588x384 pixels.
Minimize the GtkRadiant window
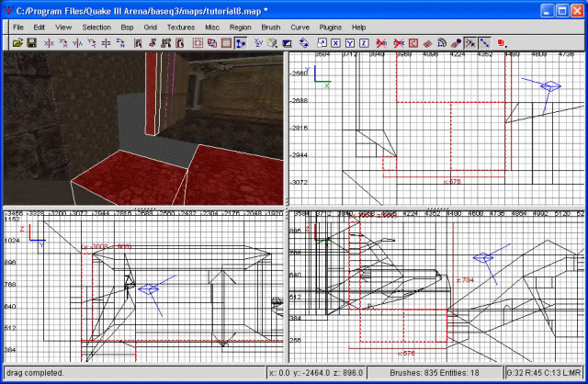click(548, 11)
